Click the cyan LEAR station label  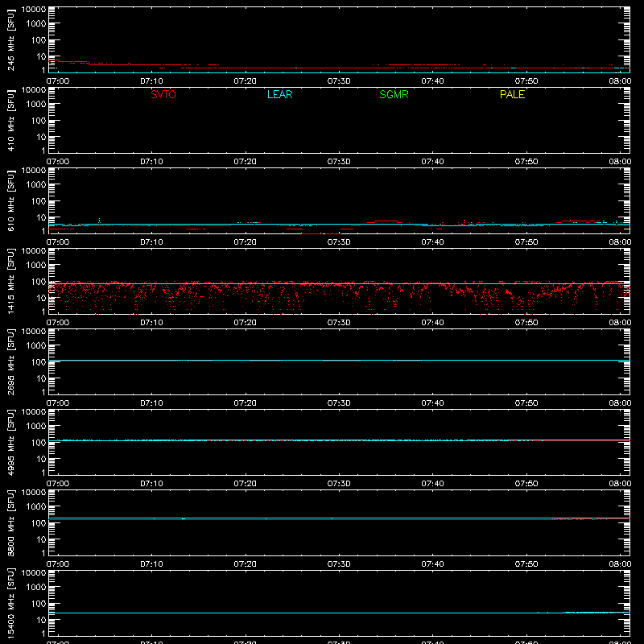(x=279, y=94)
